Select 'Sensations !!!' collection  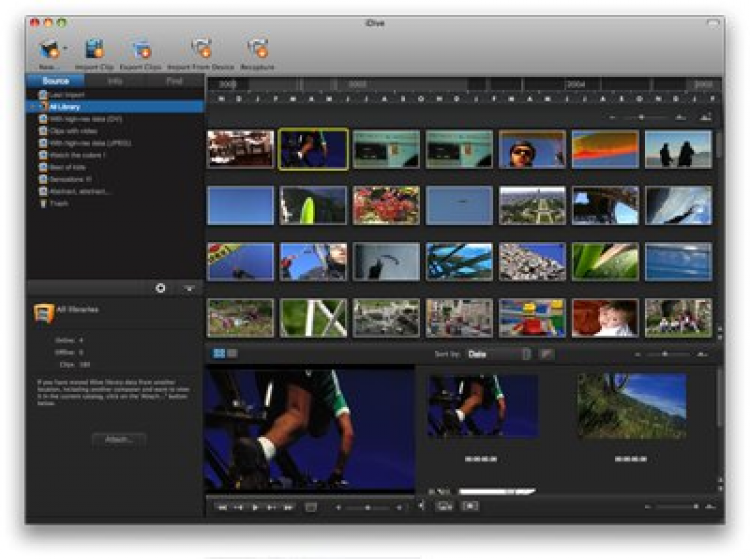pos(115,179)
